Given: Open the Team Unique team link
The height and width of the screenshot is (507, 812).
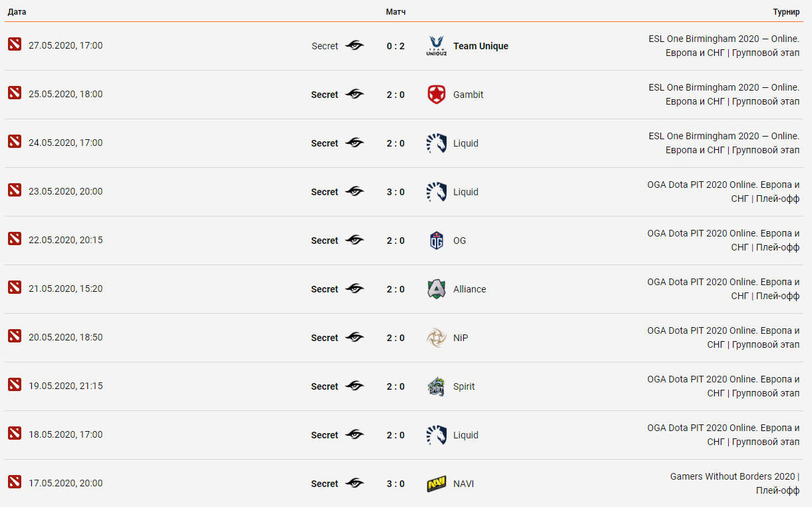Looking at the screenshot, I should pyautogui.click(x=481, y=46).
